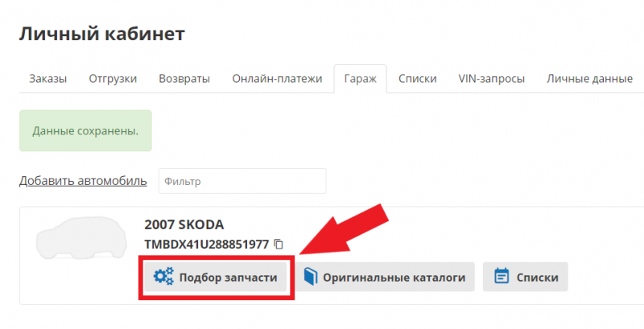Click the VIN text TMBDX41U288851977
The image size is (644, 329).
click(207, 245)
